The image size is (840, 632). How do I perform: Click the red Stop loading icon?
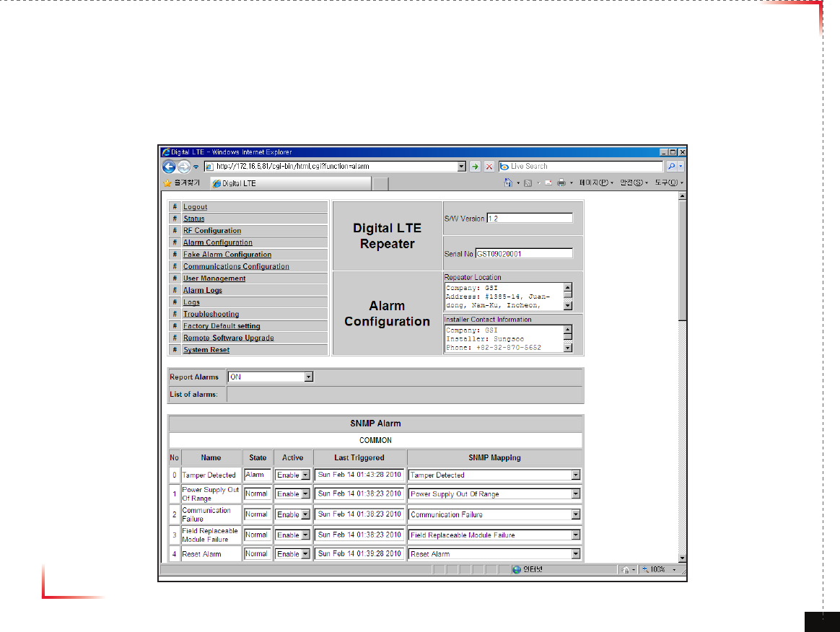tap(489, 167)
